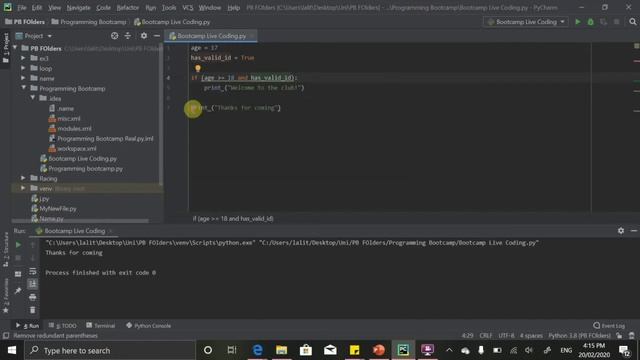640x360 pixels.
Task: Toggle scroll to end icon in Run panel
Action: pos(33,284)
